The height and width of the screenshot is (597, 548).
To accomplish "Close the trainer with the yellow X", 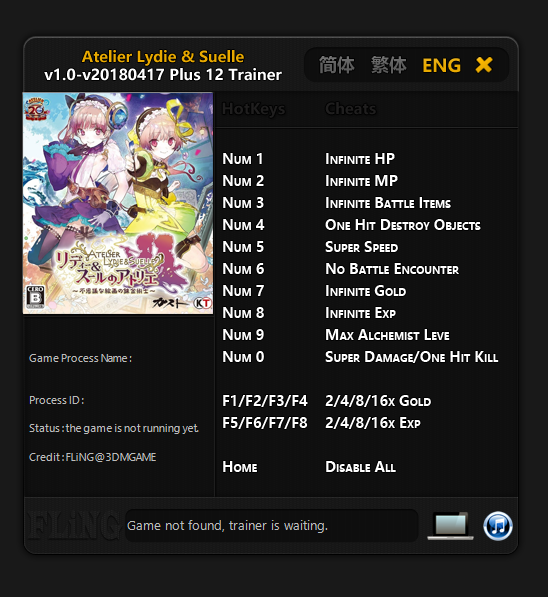I will tap(484, 65).
